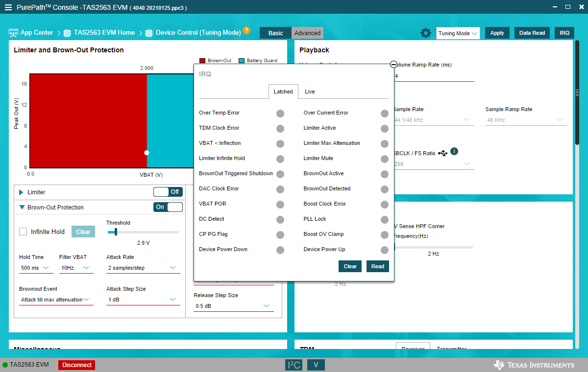Viewport: 588px width, 372px height.
Task: Click the brown-out Threshold slider handle
Action: pos(116,232)
